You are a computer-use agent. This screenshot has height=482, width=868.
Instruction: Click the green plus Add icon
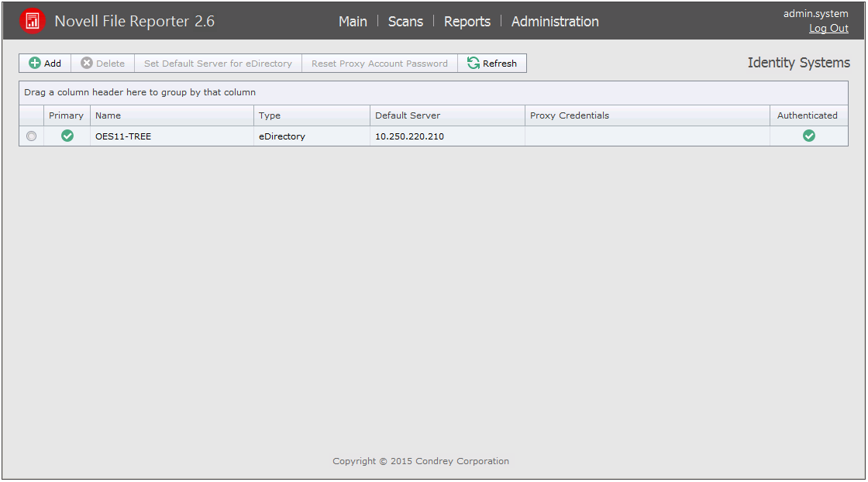tap(35, 64)
